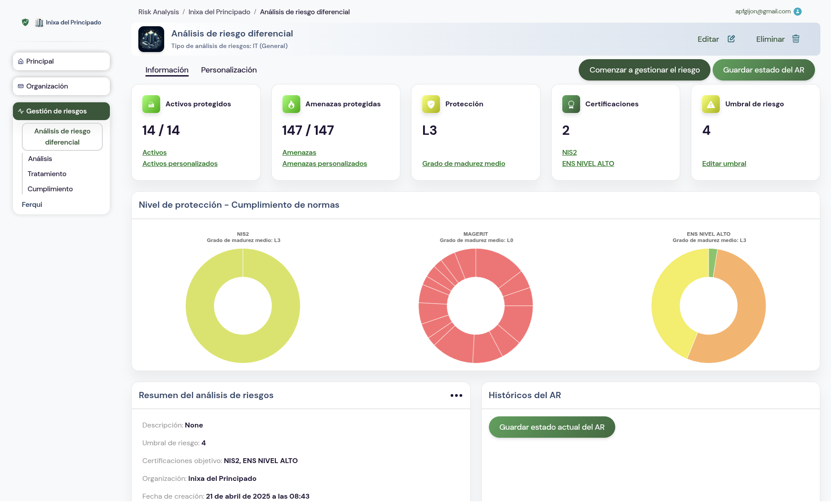831x504 pixels.
Task: Click the Amenazas protegidas flame icon
Action: (x=291, y=104)
